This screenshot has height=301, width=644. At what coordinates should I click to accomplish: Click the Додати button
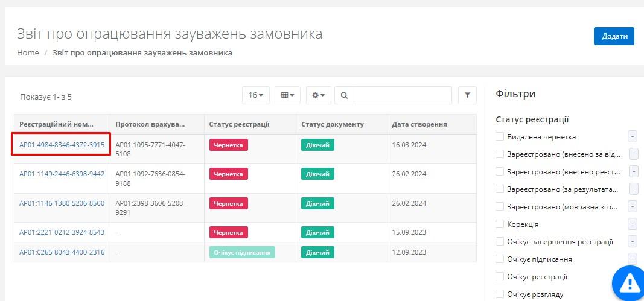tap(614, 36)
